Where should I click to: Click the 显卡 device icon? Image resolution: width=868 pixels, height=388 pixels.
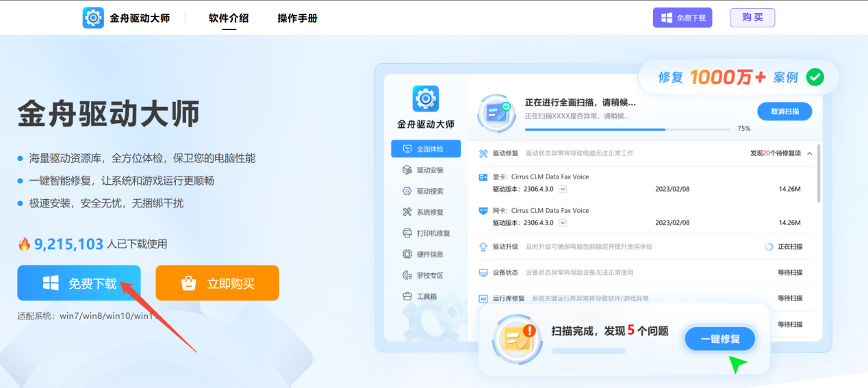point(483,177)
